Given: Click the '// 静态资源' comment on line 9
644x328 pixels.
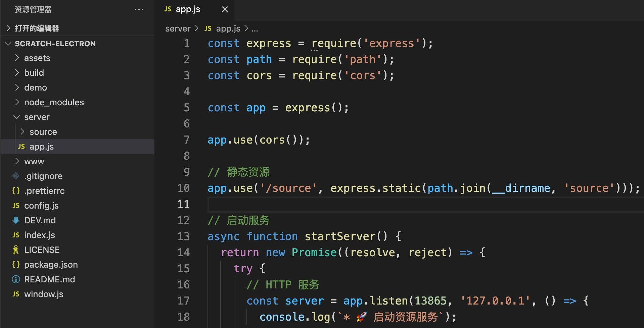Looking at the screenshot, I should [x=239, y=172].
